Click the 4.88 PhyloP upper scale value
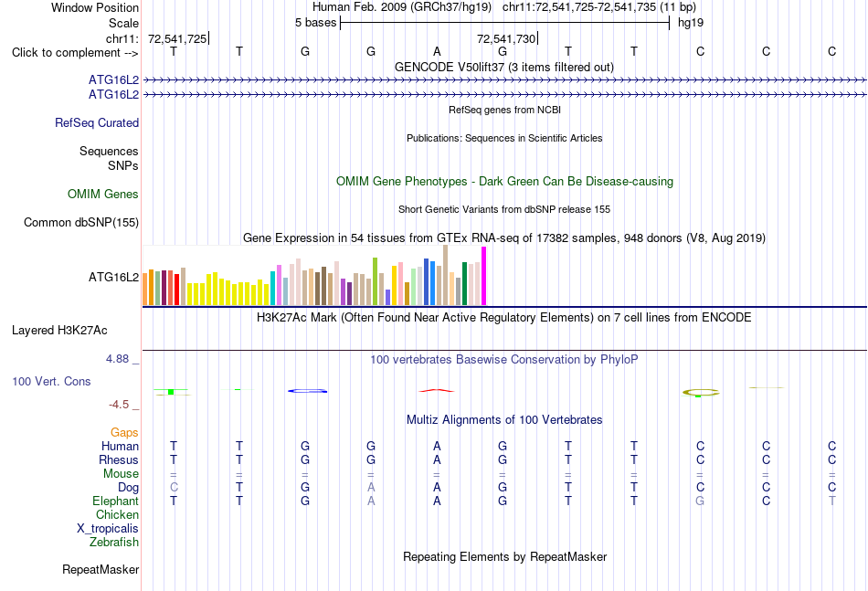The width and height of the screenshot is (868, 591). coord(117,359)
